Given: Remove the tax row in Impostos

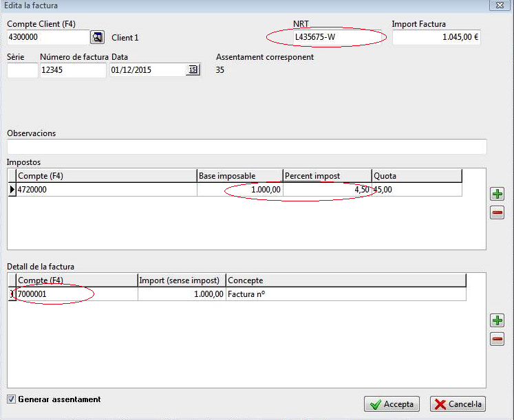Looking at the screenshot, I should click(497, 212).
